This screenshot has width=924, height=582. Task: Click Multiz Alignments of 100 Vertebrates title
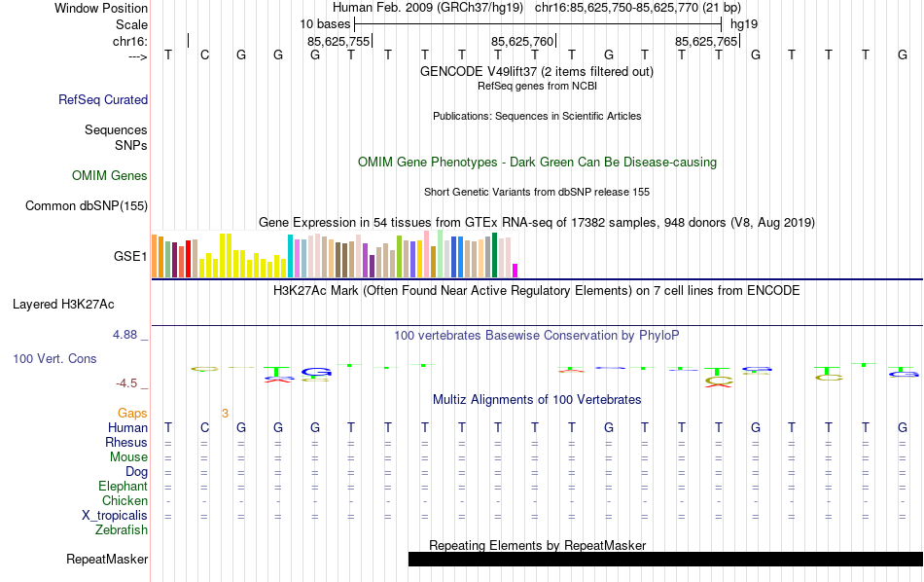point(537,400)
